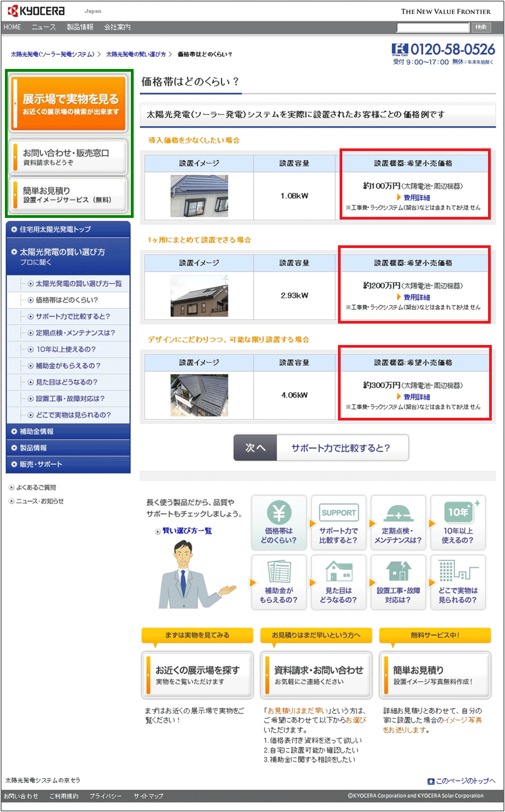Click the 4.06kW installation house photo

point(199,395)
